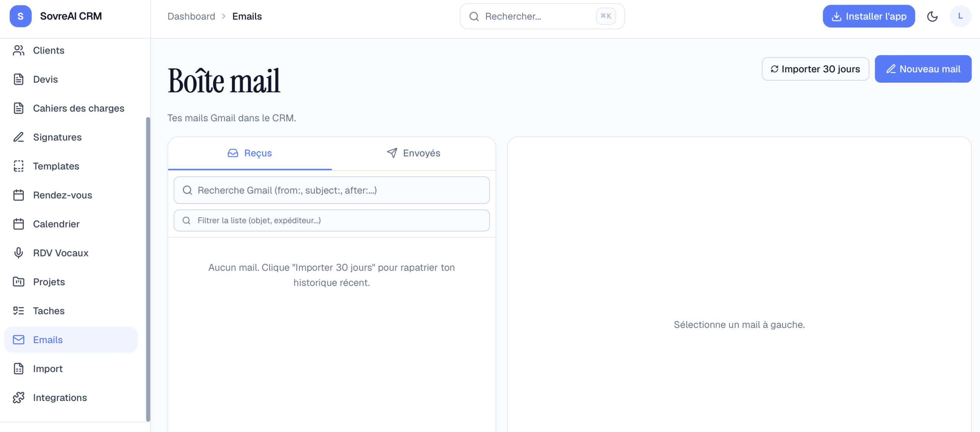
Task: Click the SovreAI CRM logo badge
Action: [x=20, y=16]
